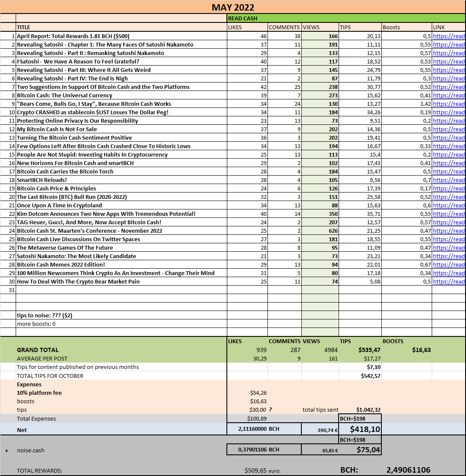This screenshot has width=466, height=476.
Task: Open link for Bitcoin Cash Memes 2022 Edition
Action: coord(449,265)
